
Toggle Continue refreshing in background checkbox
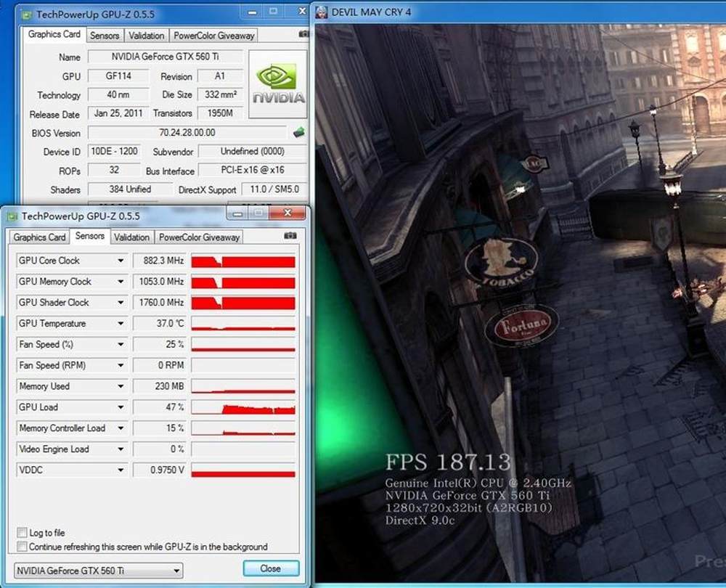click(22, 547)
